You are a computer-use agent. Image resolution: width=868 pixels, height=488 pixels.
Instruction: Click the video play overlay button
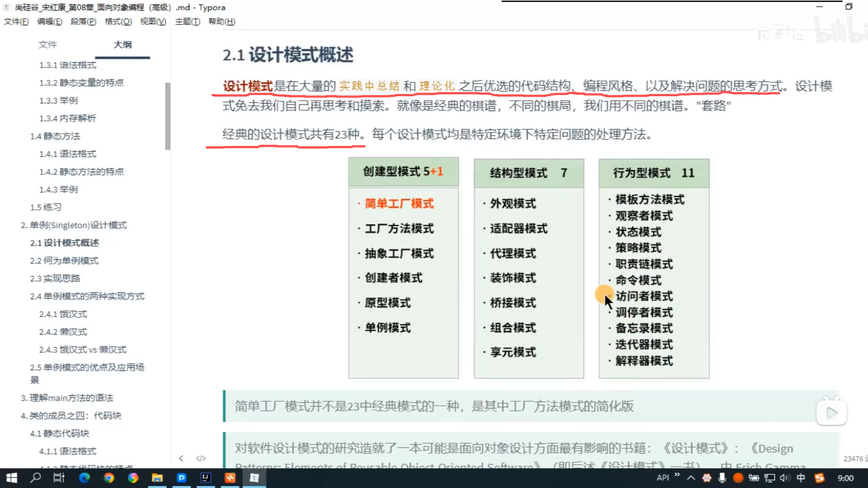tap(831, 413)
